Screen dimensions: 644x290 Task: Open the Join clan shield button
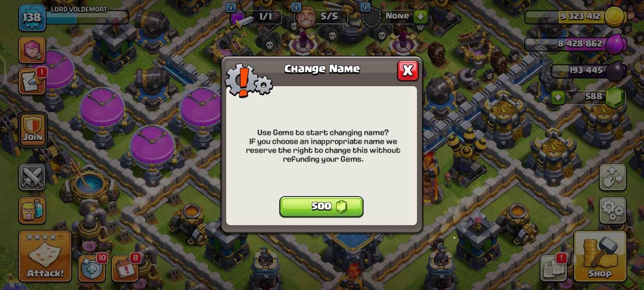(x=32, y=130)
